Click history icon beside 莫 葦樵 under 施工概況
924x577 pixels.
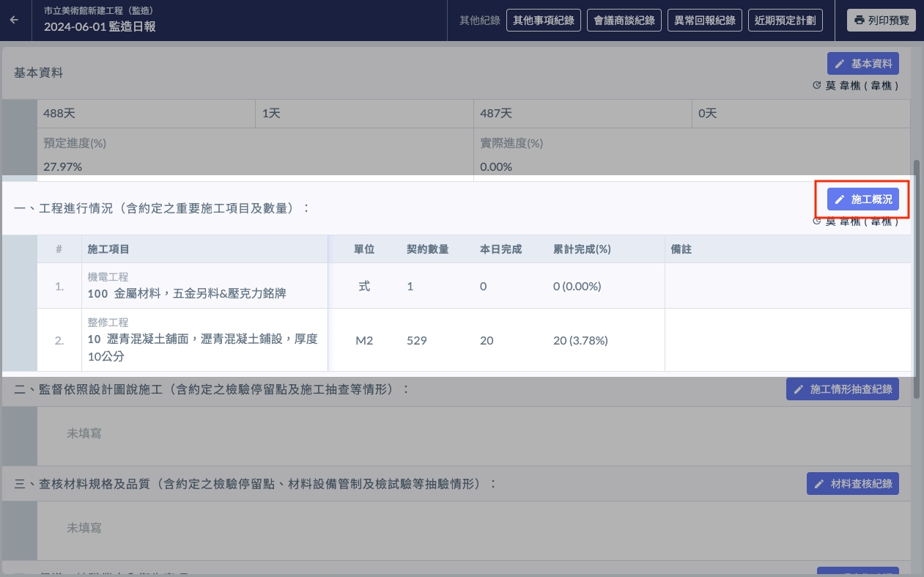click(x=817, y=221)
